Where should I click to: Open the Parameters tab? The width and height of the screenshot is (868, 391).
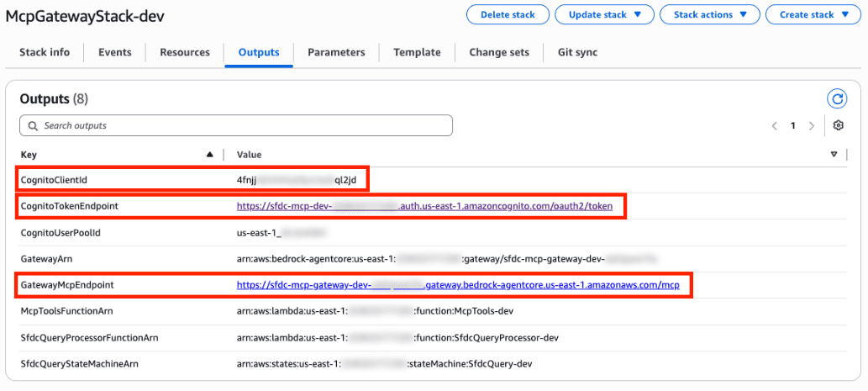pyautogui.click(x=337, y=53)
